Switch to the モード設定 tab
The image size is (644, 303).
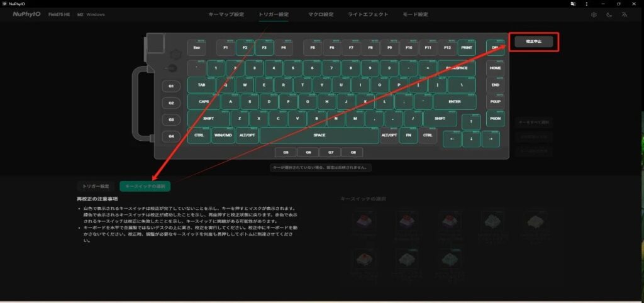415,14
